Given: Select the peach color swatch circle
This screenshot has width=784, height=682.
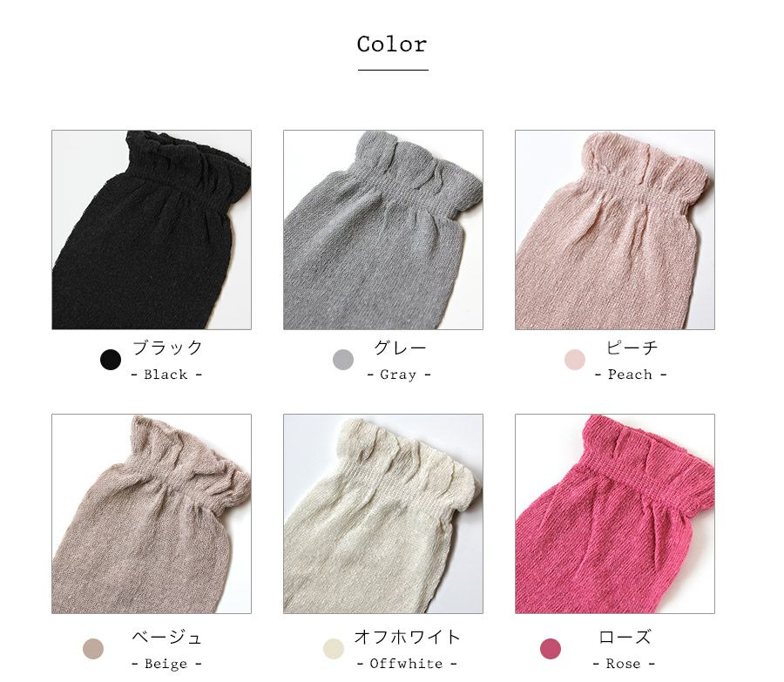Looking at the screenshot, I should click(575, 360).
